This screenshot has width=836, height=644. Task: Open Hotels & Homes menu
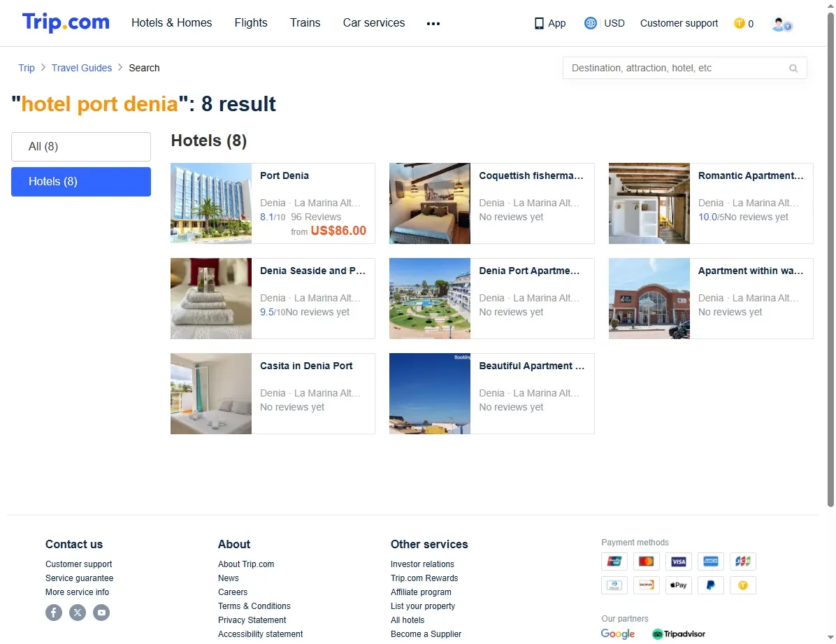172,23
